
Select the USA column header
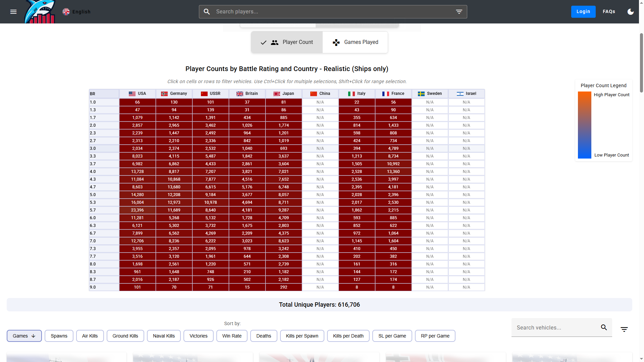138,94
